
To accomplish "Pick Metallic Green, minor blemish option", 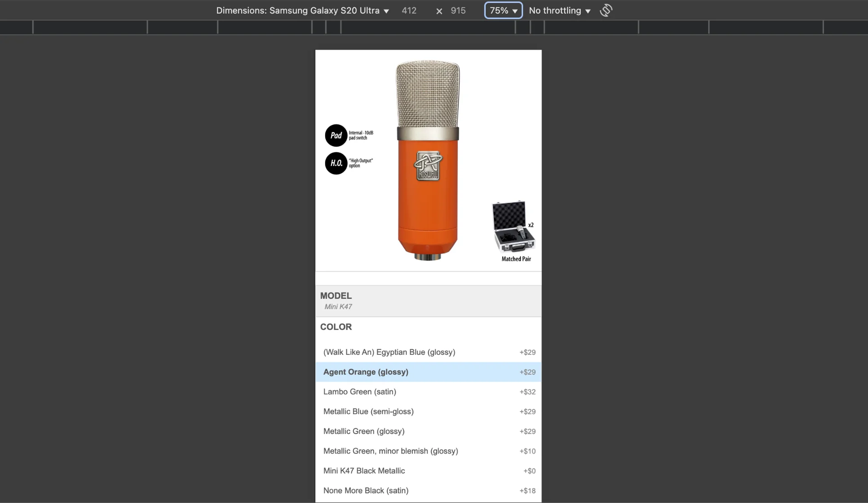I will pyautogui.click(x=428, y=451).
